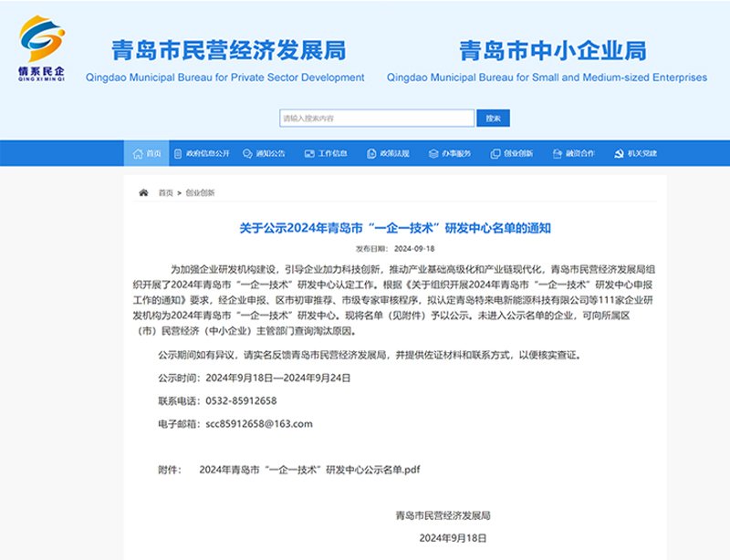Click the paragraph starting 公示期间如有异议
Viewport: 730px width, 560px height.
point(370,355)
